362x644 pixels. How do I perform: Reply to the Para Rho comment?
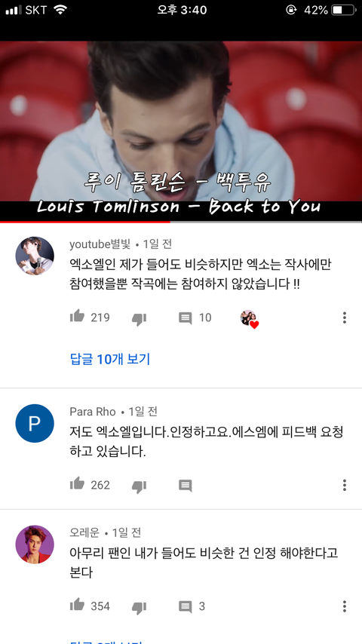click(x=186, y=486)
